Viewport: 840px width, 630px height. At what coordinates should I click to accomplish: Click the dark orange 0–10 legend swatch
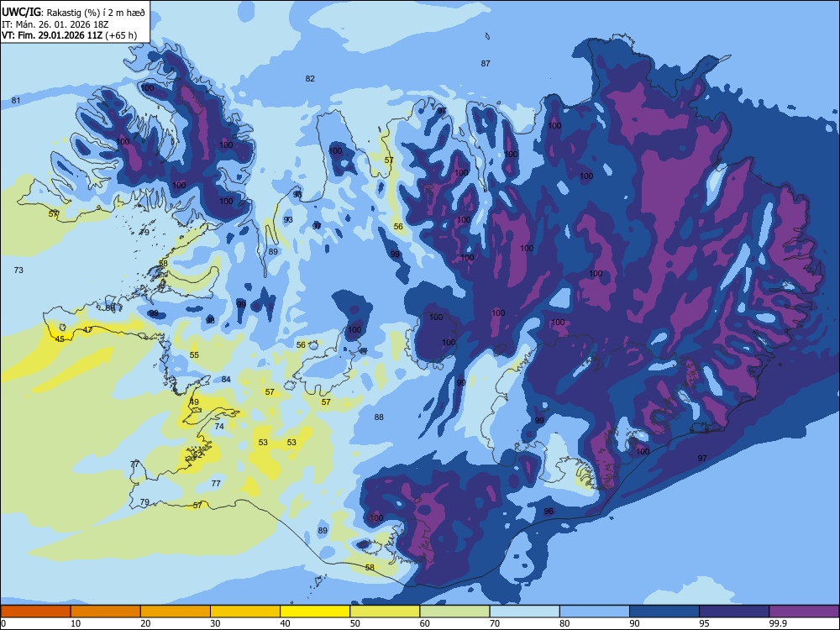pos(35,612)
